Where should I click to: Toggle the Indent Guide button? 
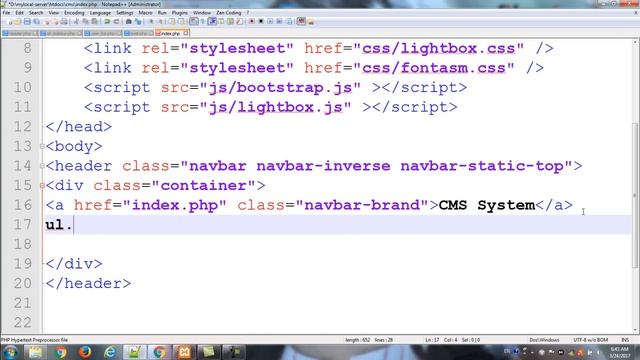(212, 21)
